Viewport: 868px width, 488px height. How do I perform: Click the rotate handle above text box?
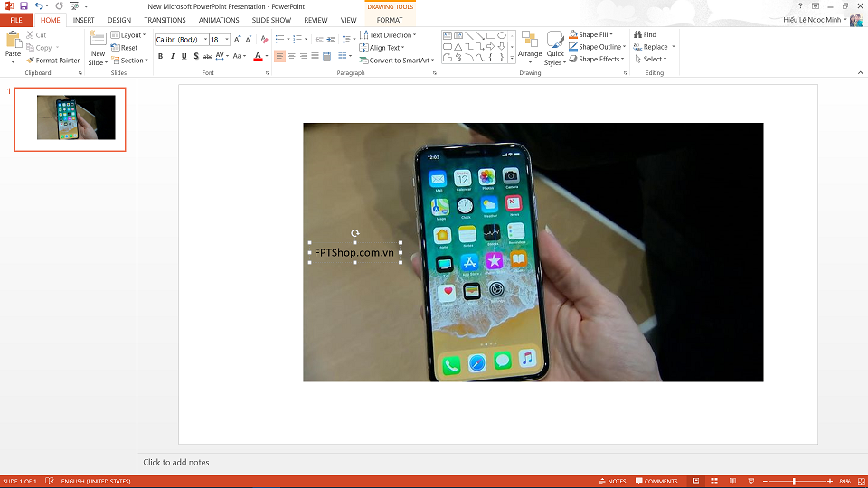tap(354, 233)
